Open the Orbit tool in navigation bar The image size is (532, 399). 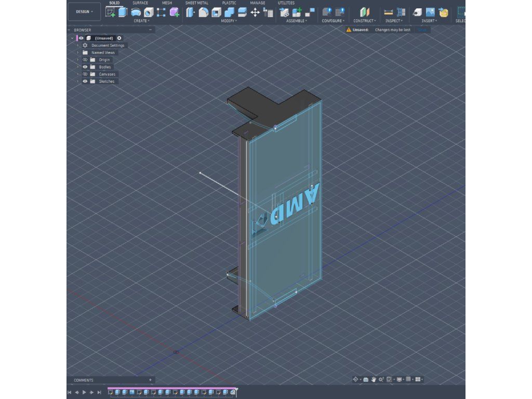pos(356,379)
